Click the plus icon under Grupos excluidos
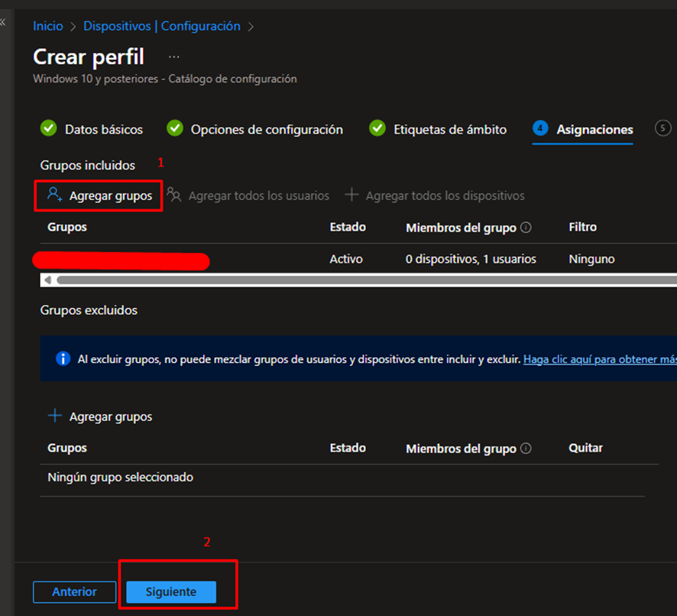 (55, 417)
